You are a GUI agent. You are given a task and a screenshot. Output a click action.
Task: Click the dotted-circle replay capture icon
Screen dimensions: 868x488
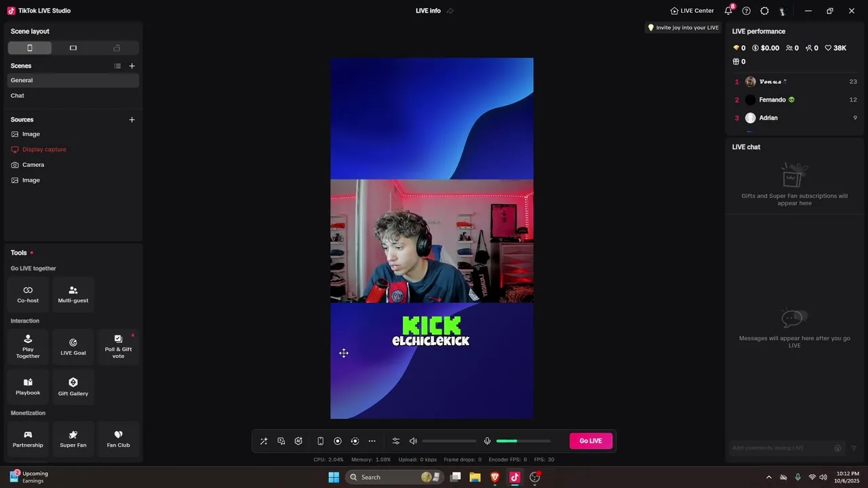(355, 441)
